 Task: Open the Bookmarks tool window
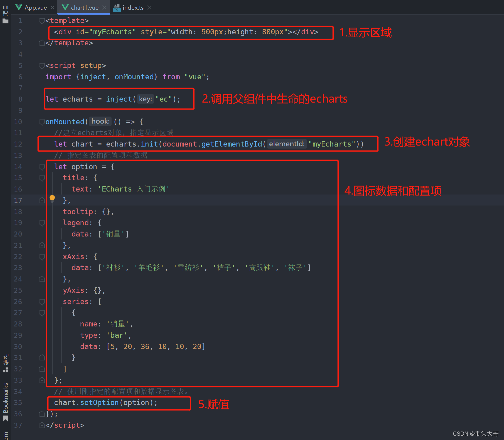click(5, 402)
